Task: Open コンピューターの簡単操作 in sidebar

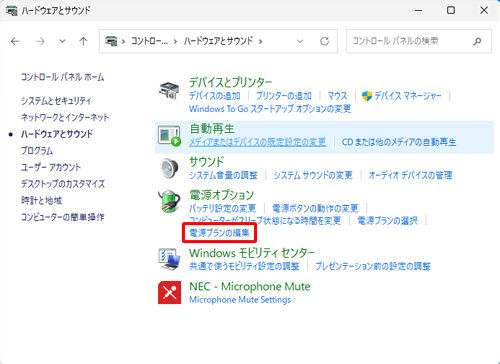Action: pos(63,217)
